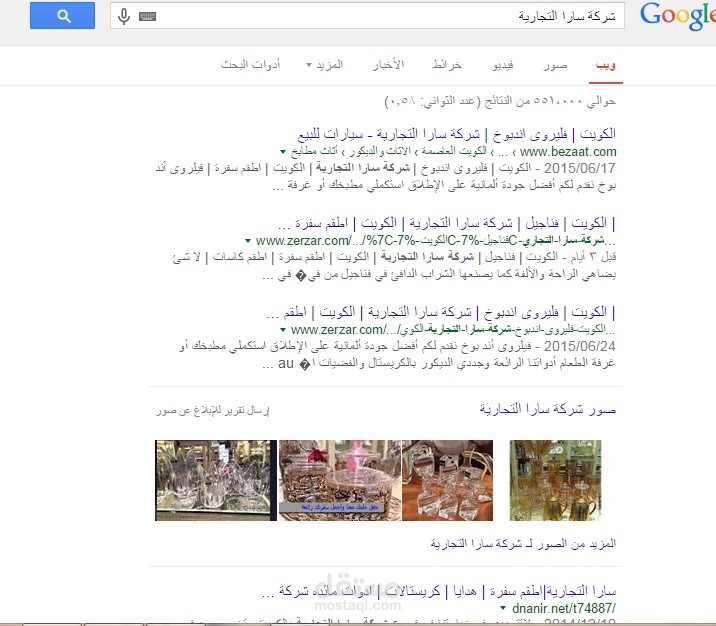716x626 pixels.
Task: Click the date 2015/06/24 in third snippet
Action: tap(580, 346)
